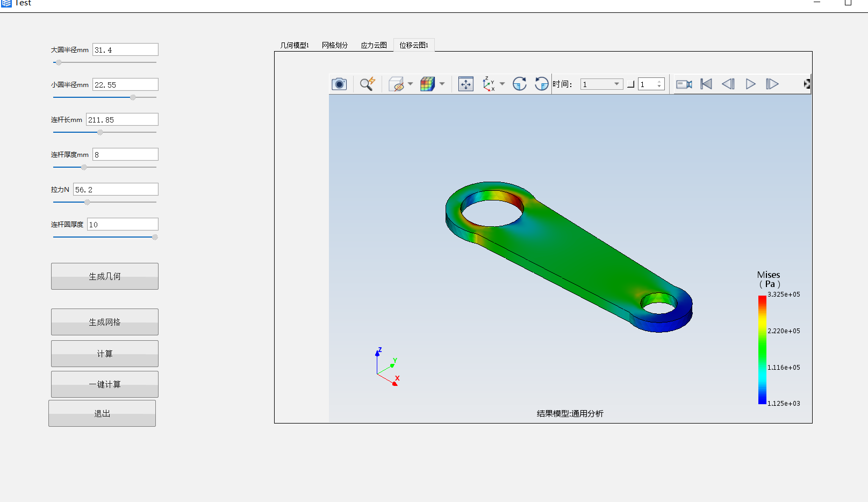Image resolution: width=868 pixels, height=502 pixels.
Task: Click the hidden-geometry display cube icon
Action: coord(396,84)
